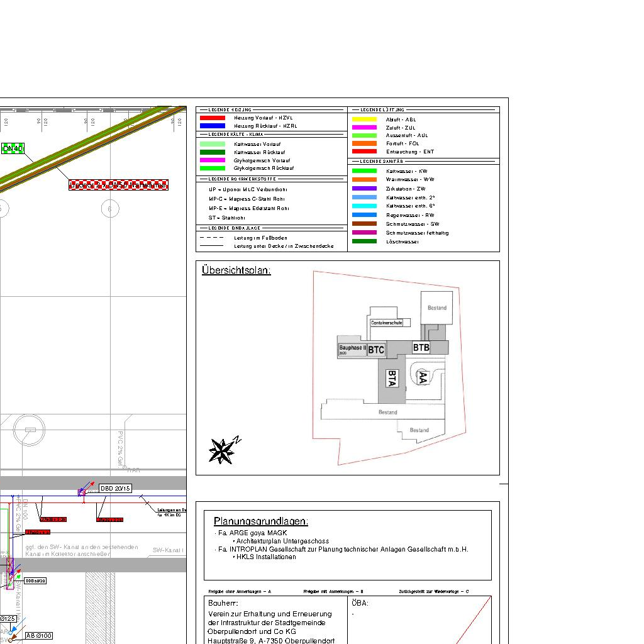
Task: Click the blue Heizung Rücklauf HZRL swatch
Action: (212, 126)
